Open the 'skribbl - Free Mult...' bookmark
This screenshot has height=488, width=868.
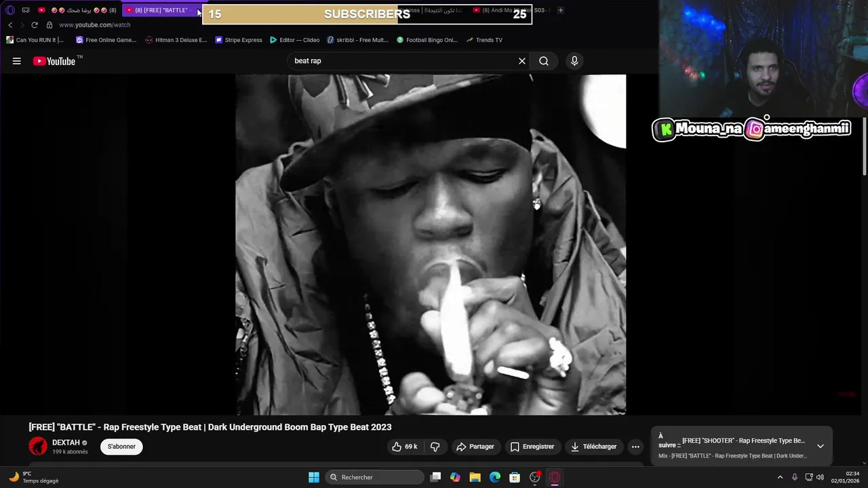tap(357, 40)
